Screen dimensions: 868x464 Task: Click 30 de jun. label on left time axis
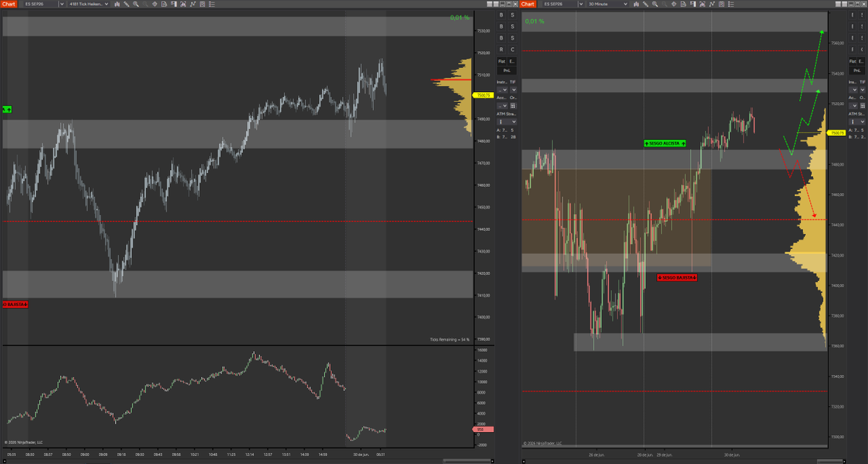pos(361,455)
